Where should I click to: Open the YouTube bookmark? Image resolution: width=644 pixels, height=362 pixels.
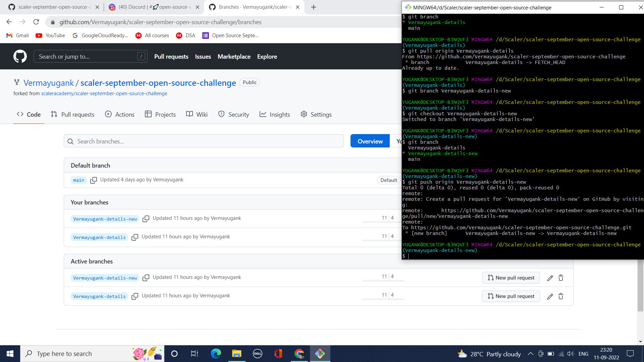click(50, 36)
